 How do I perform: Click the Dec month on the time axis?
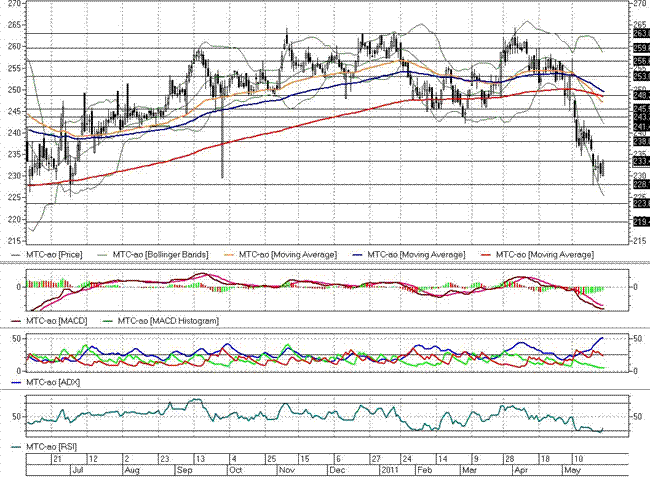[x=336, y=468]
